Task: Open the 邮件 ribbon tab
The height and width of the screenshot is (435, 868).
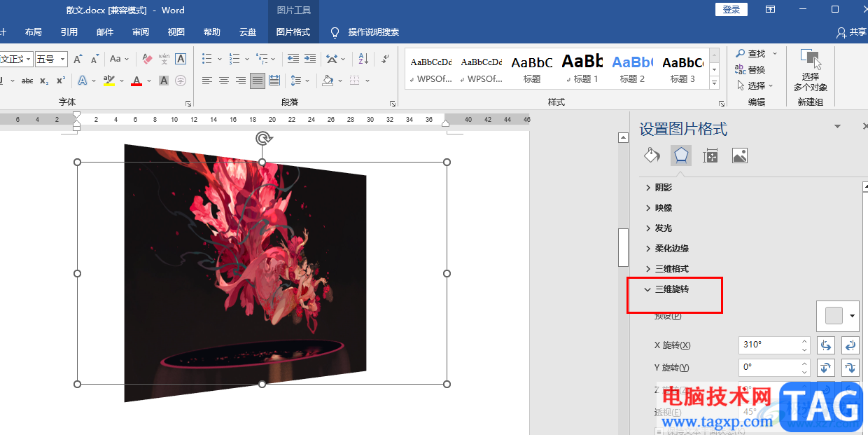Action: point(105,32)
